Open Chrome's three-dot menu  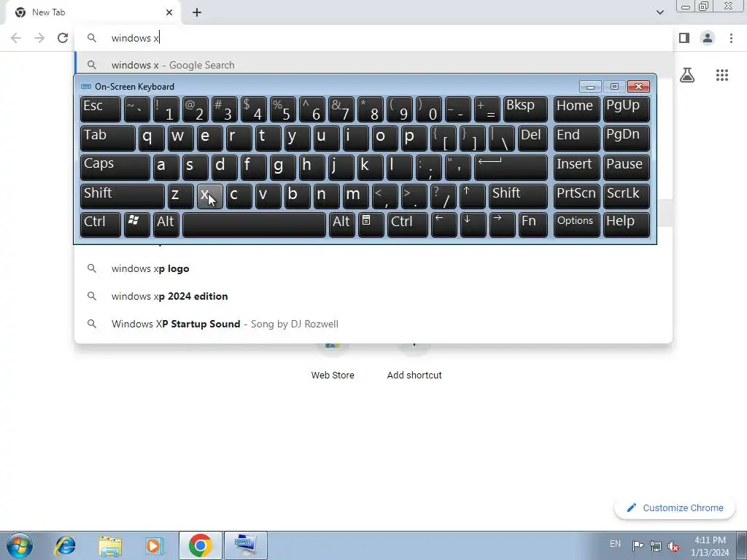click(x=731, y=38)
